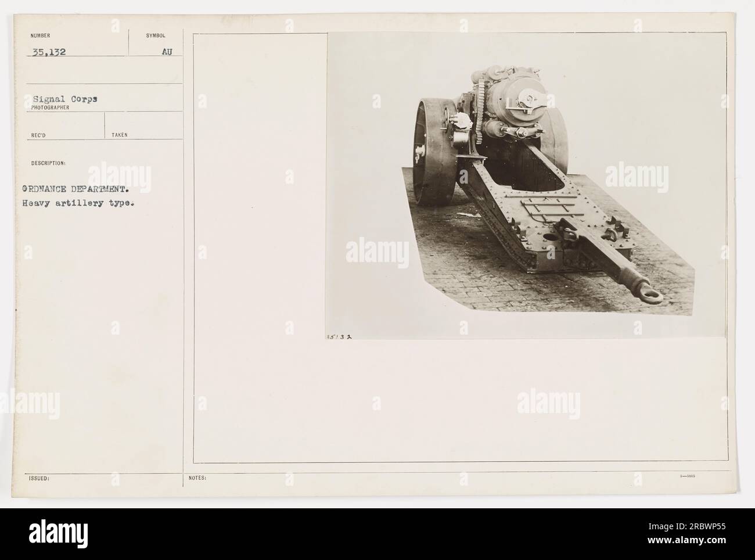The width and height of the screenshot is (755, 560).
Task: Click the REC'D field label
Action: pos(40,135)
